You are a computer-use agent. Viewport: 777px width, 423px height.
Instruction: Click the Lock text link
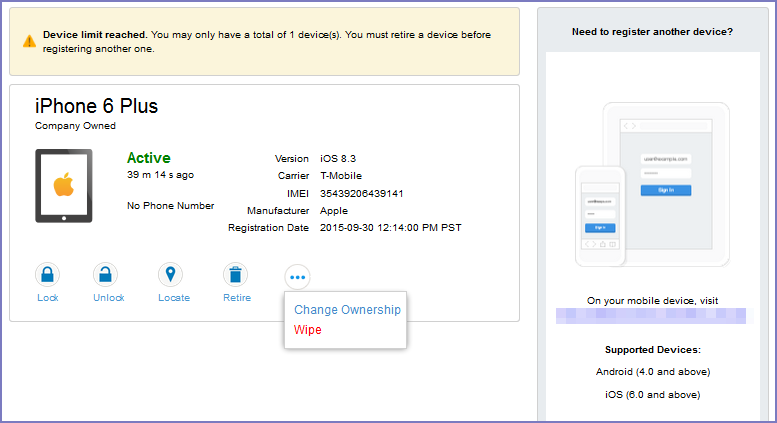tap(48, 298)
